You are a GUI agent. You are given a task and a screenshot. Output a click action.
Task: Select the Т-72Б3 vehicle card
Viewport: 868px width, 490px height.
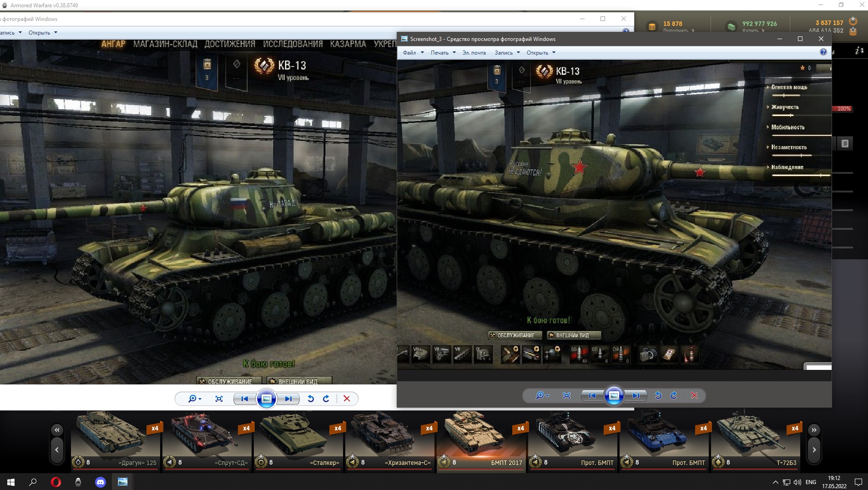pos(756,441)
